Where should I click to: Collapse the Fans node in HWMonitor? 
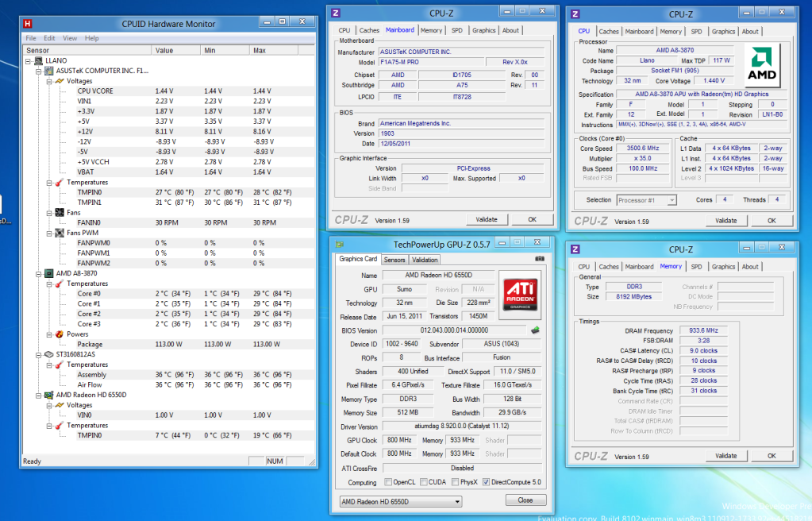(48, 213)
